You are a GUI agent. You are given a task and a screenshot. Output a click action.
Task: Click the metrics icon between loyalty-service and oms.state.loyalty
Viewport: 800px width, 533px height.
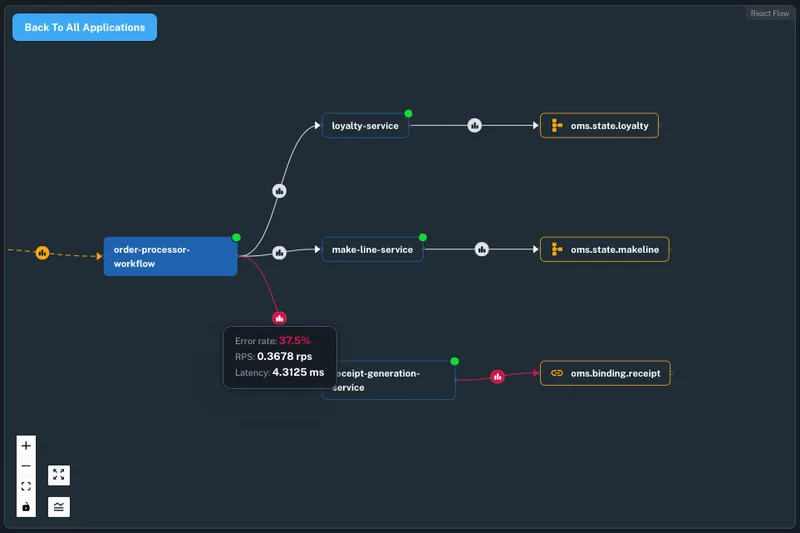pyautogui.click(x=475, y=125)
